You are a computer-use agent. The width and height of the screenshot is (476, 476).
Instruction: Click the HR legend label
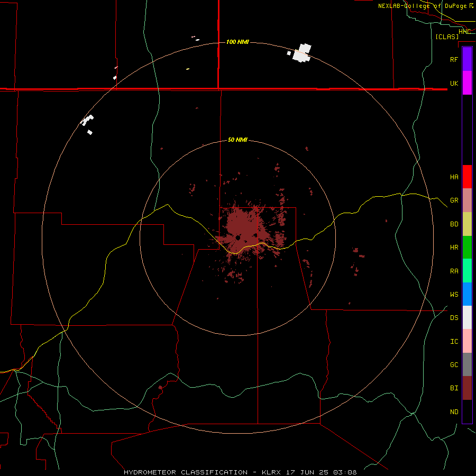(454, 248)
